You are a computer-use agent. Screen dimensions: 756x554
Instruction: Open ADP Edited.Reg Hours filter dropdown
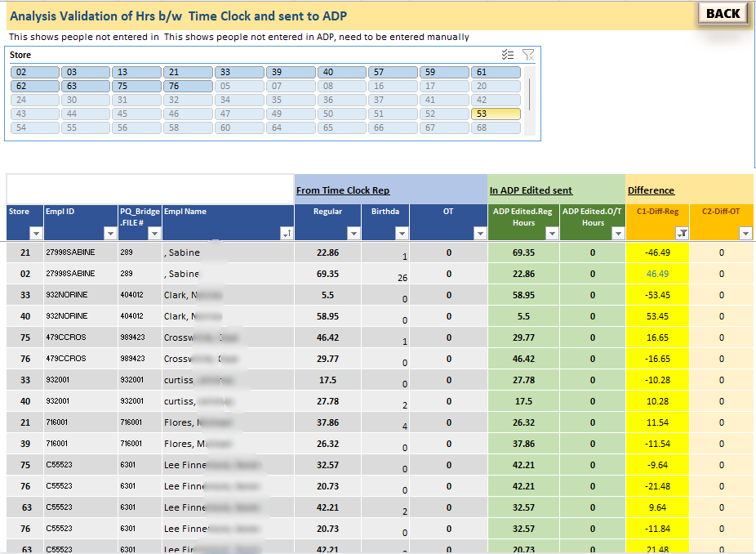click(x=552, y=234)
